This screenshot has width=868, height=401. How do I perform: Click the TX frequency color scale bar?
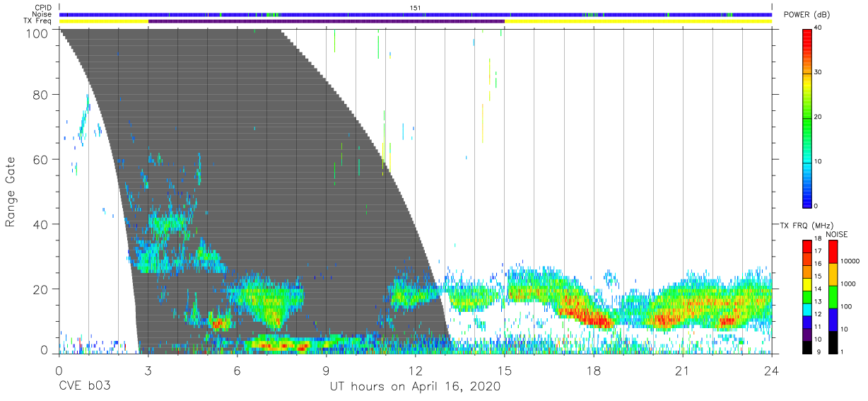pos(807,296)
